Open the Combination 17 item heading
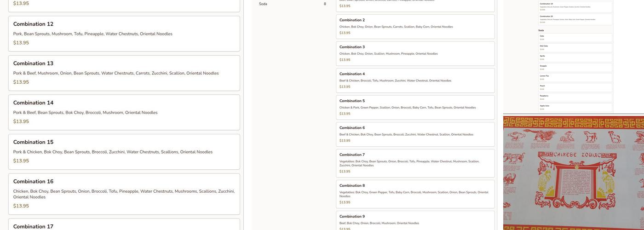The width and height of the screenshot is (644, 230). click(33, 226)
